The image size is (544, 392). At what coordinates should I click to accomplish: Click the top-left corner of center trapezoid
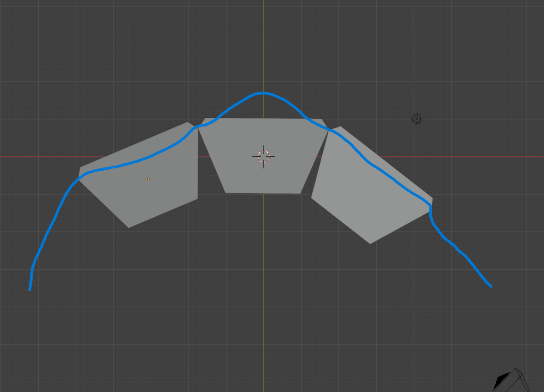206,118
